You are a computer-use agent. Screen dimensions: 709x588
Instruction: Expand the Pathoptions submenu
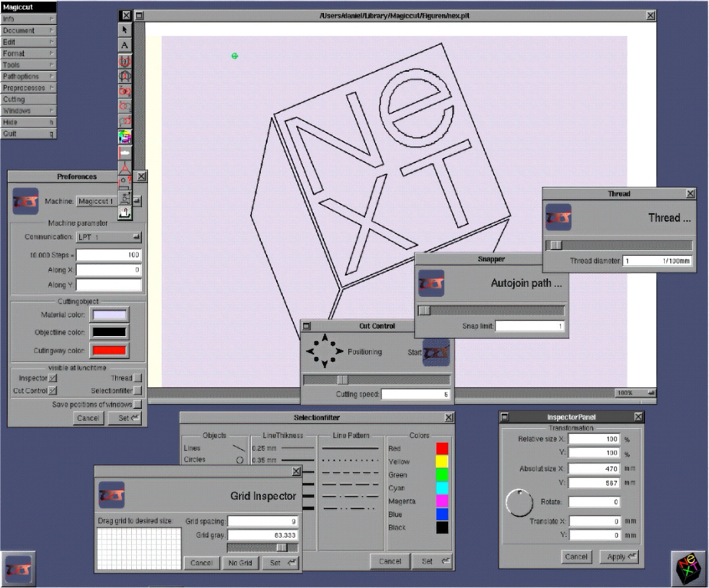click(28, 76)
